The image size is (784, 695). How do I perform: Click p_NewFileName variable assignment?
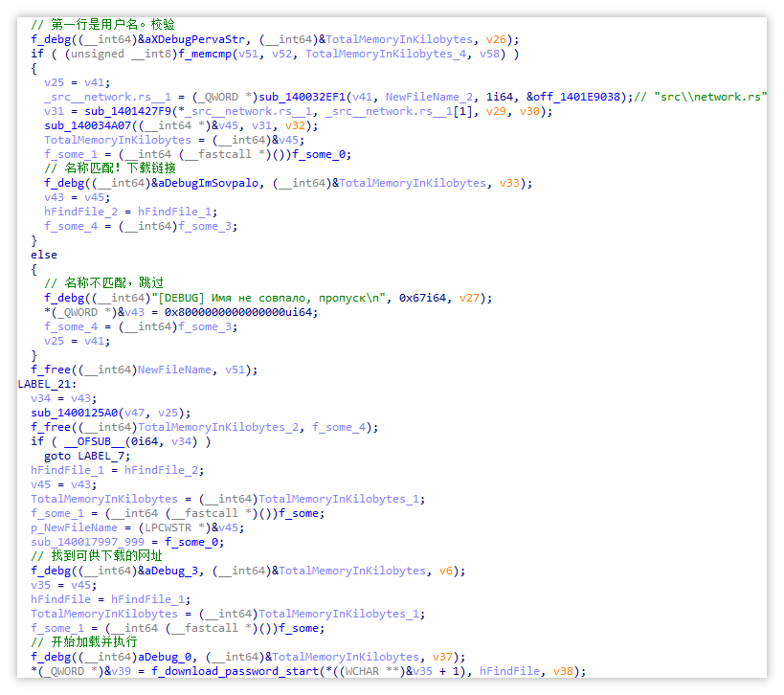pos(74,528)
